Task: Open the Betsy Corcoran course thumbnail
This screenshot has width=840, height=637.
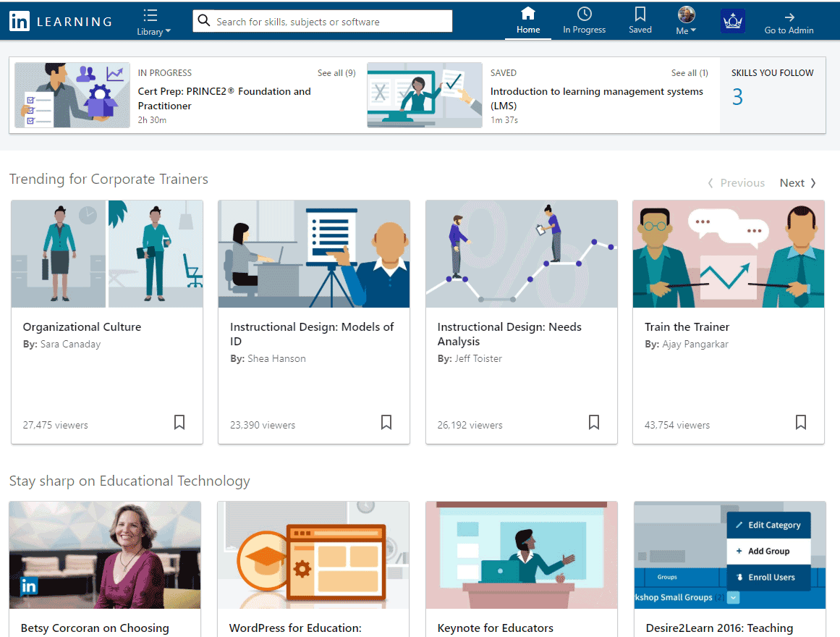Action: click(x=104, y=554)
